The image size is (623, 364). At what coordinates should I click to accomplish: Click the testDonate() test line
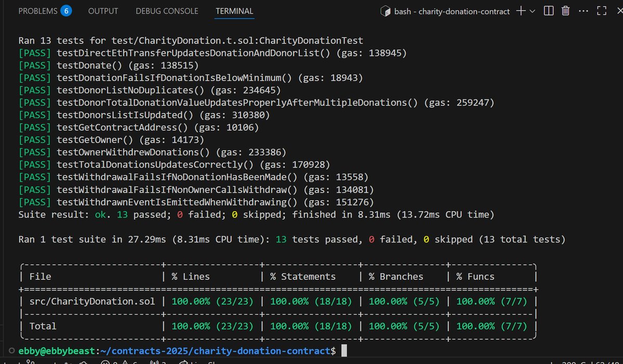click(108, 65)
